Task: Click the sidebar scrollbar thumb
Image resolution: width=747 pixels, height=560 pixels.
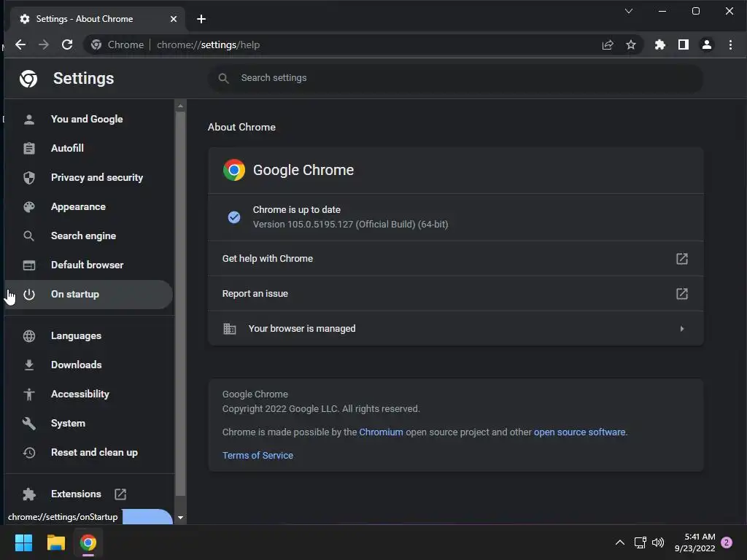Action: point(180,304)
